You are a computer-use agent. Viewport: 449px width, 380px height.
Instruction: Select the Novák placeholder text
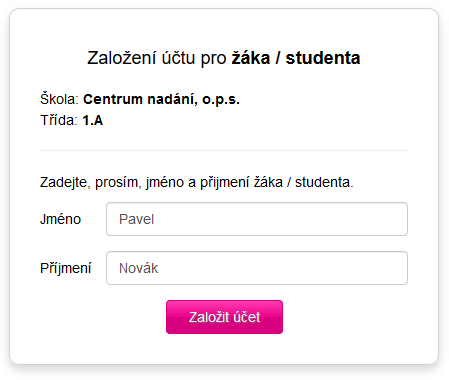coord(138,268)
